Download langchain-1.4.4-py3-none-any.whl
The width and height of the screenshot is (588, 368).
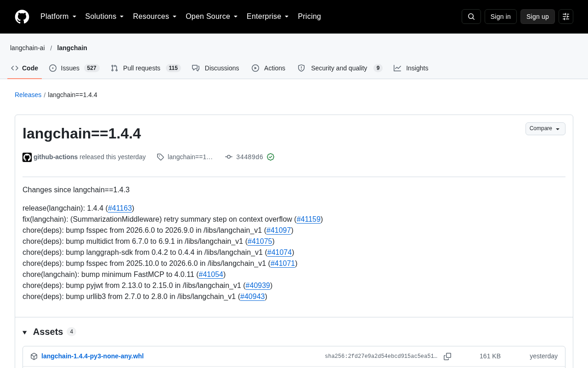[x=92, y=356]
